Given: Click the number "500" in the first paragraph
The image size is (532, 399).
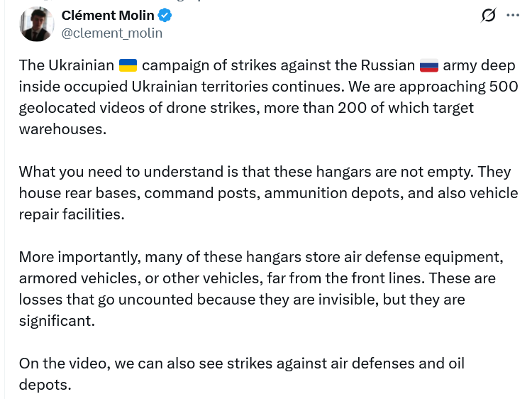Looking at the screenshot, I should coord(504,87).
